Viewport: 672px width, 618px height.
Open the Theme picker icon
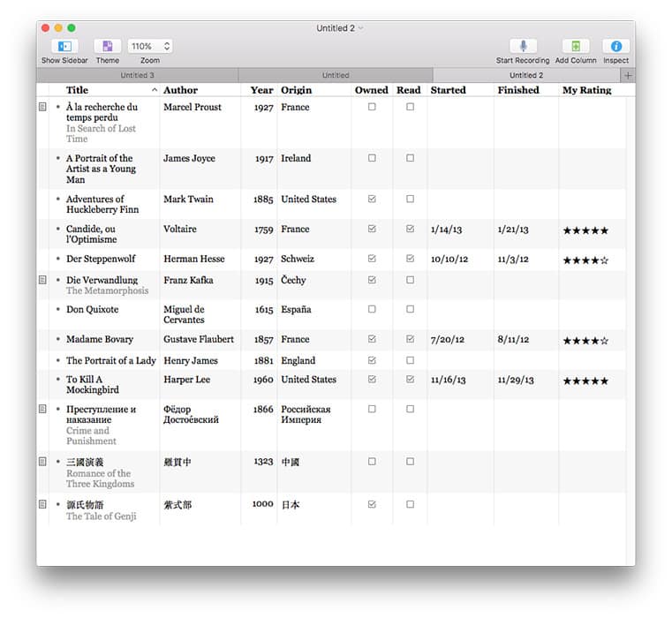tap(107, 46)
